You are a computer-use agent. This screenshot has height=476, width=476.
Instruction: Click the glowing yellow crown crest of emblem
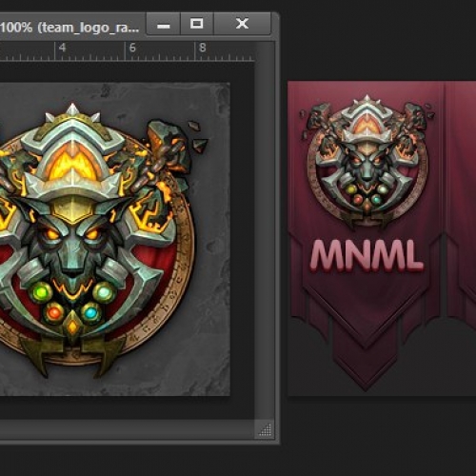[x=72, y=163]
